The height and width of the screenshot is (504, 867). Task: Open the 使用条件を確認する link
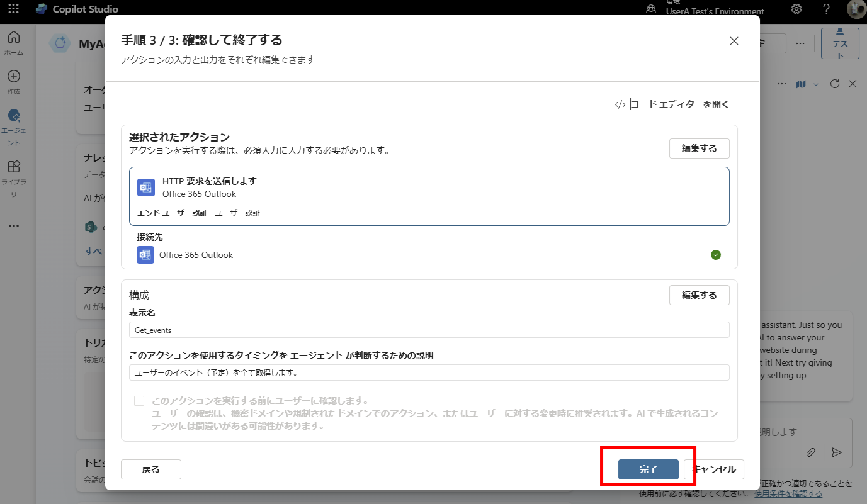(788, 494)
